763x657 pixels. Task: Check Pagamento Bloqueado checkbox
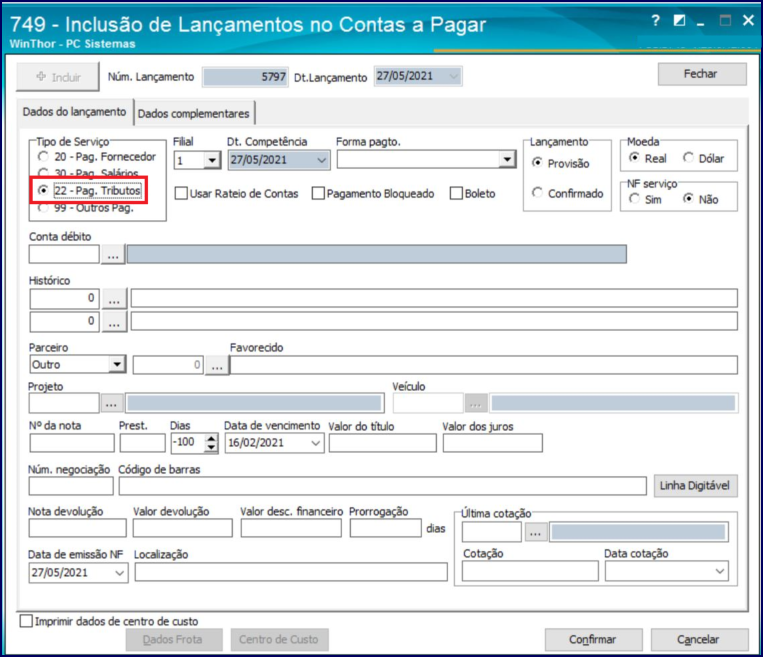pyautogui.click(x=318, y=193)
